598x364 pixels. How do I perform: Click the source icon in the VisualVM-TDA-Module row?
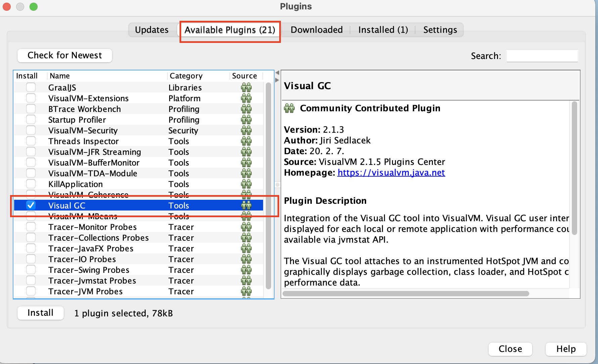246,173
